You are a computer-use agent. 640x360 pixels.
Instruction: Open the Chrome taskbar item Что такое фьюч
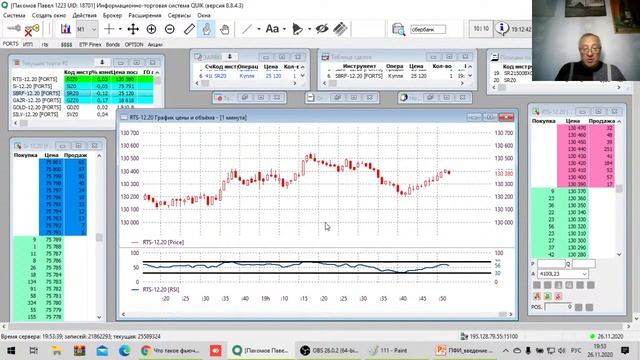point(171,350)
